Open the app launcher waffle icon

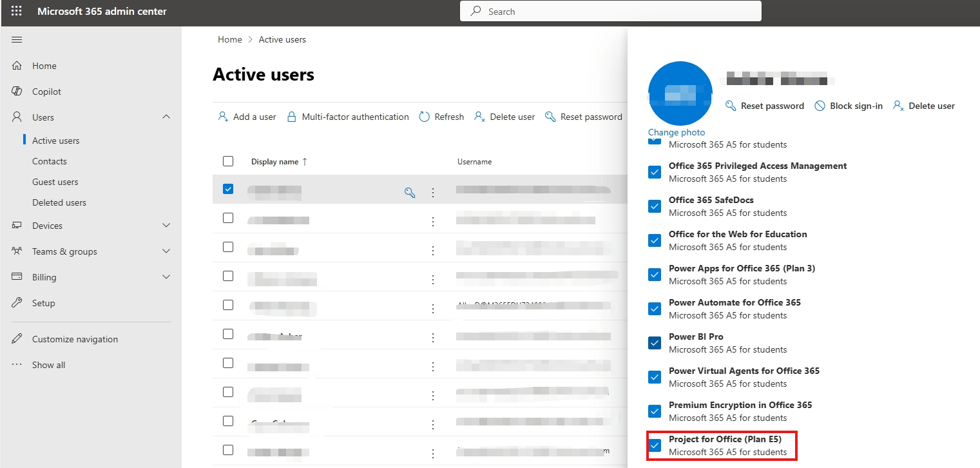click(17, 12)
